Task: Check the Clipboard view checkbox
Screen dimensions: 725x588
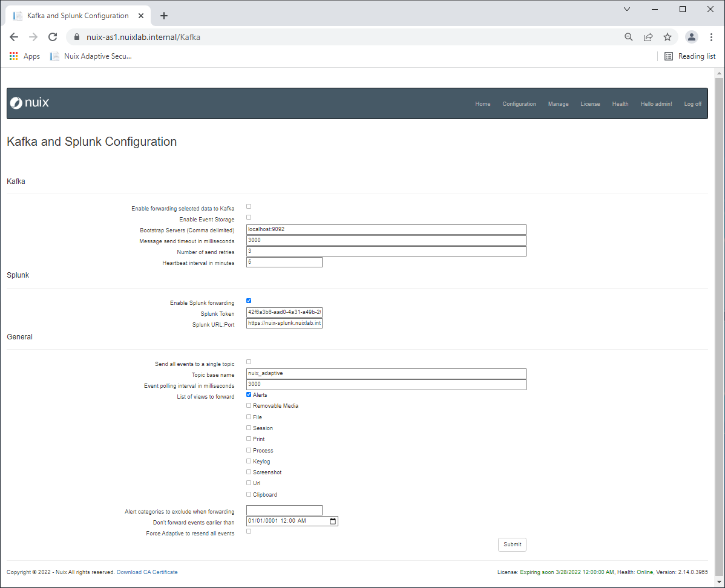Action: [249, 494]
